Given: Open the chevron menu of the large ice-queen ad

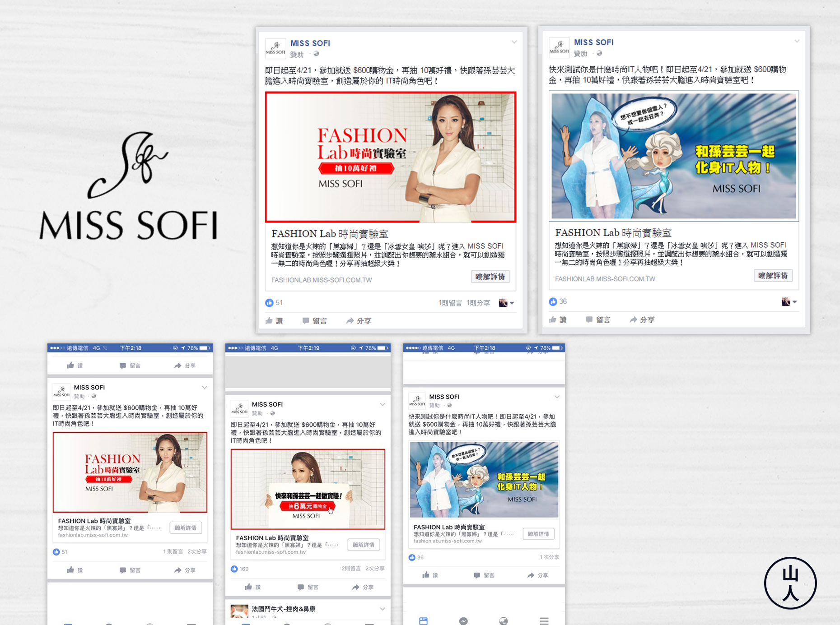Looking at the screenshot, I should 797,41.
